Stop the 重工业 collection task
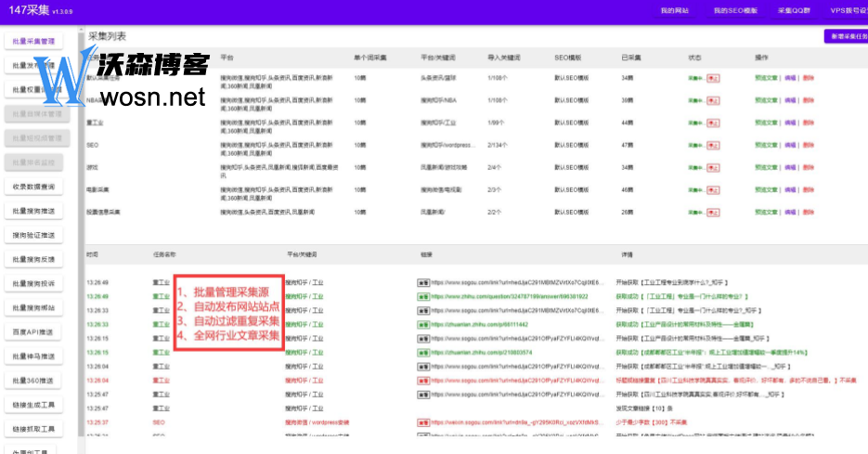 click(x=714, y=123)
